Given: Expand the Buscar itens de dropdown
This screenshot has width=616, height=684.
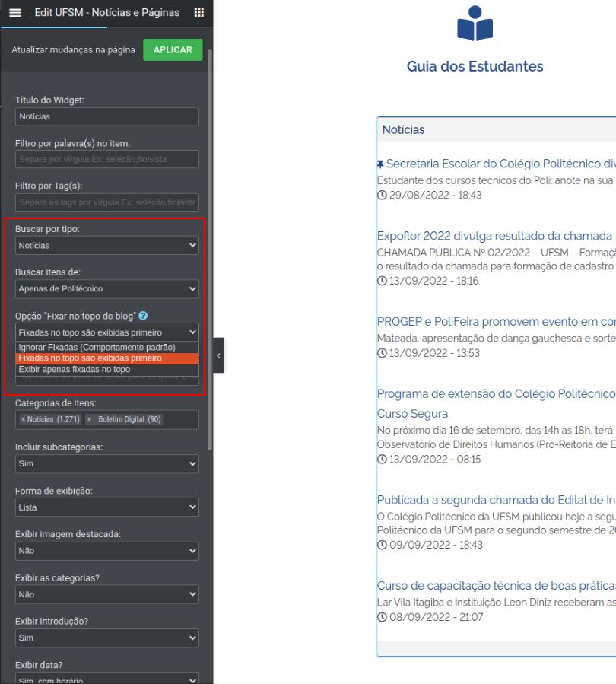Looking at the screenshot, I should (x=106, y=289).
